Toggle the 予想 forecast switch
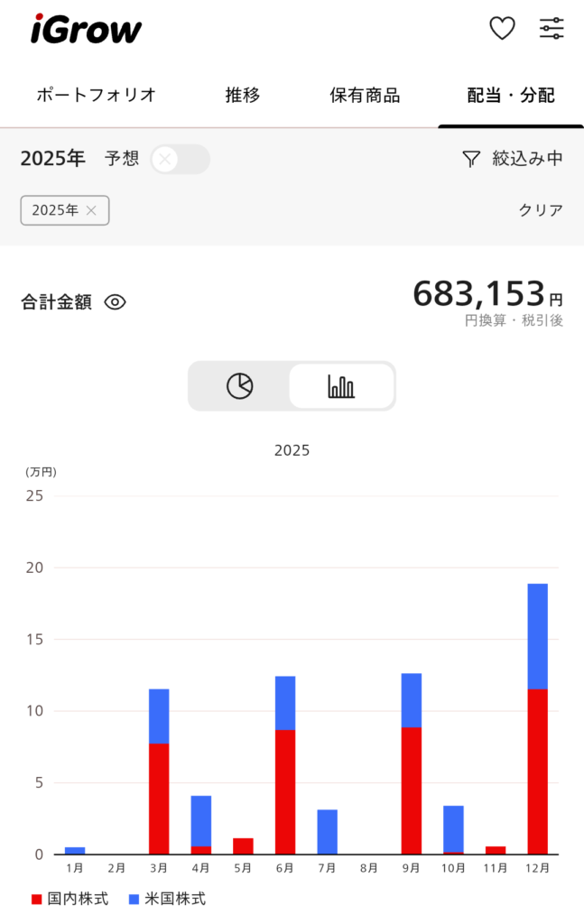The image size is (584, 924). point(180,160)
